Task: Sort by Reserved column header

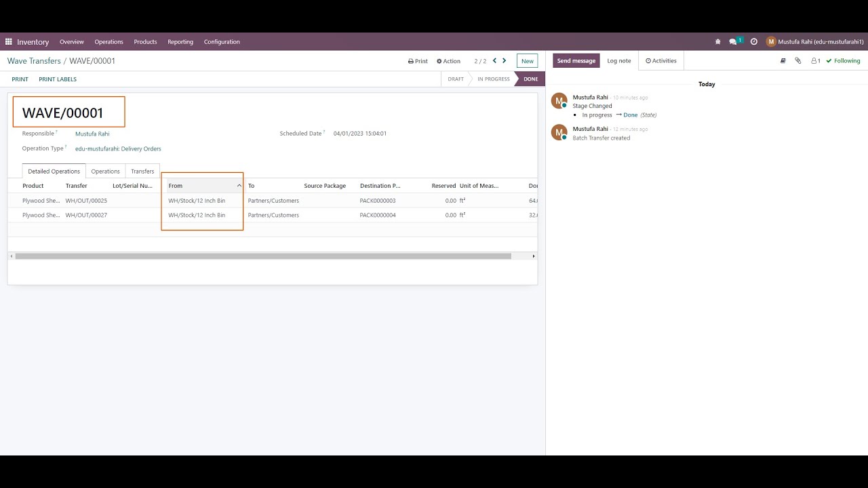Action: pos(443,186)
